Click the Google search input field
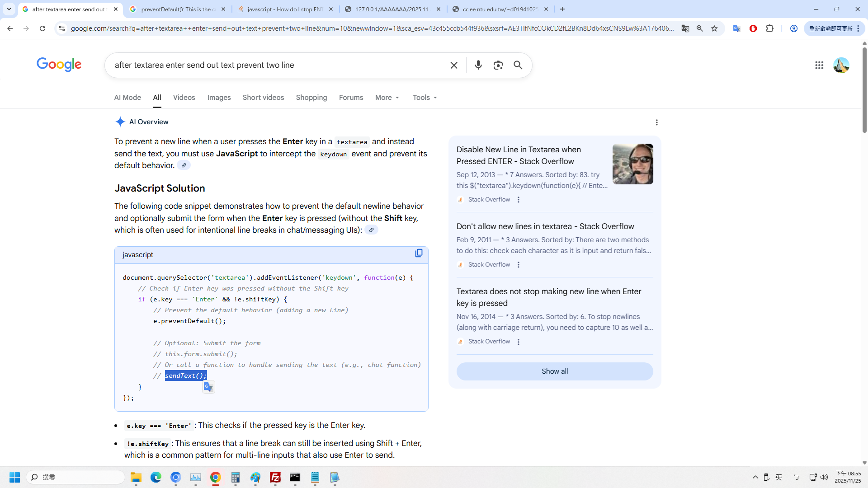 276,65
